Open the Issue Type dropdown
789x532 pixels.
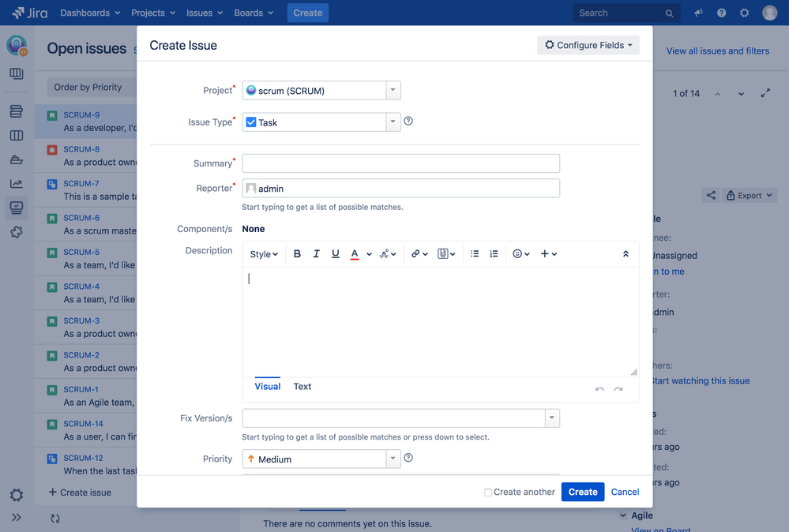(x=321, y=122)
